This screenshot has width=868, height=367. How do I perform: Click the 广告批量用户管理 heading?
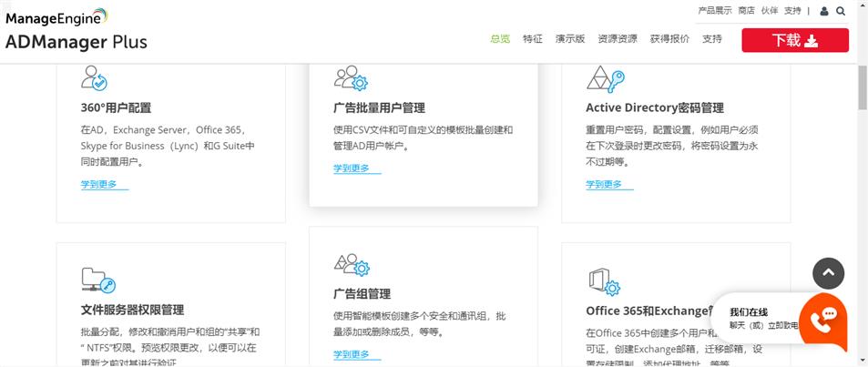[379, 108]
